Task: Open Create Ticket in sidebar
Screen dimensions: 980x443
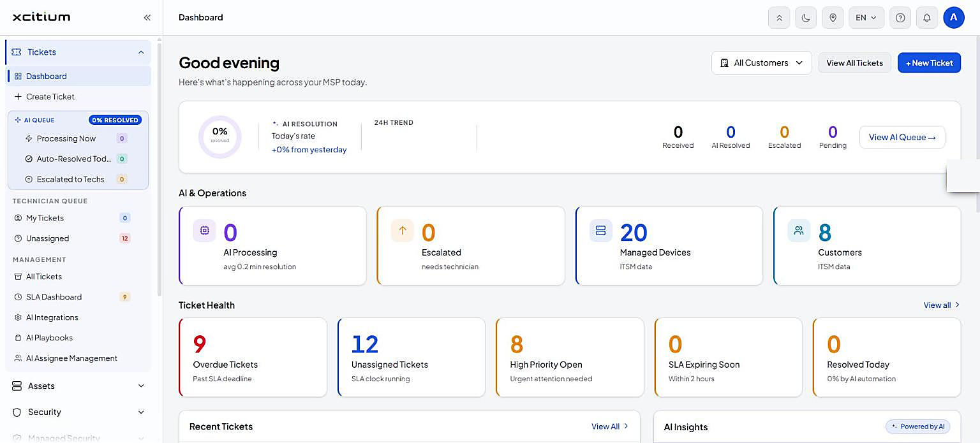Action: click(79, 96)
